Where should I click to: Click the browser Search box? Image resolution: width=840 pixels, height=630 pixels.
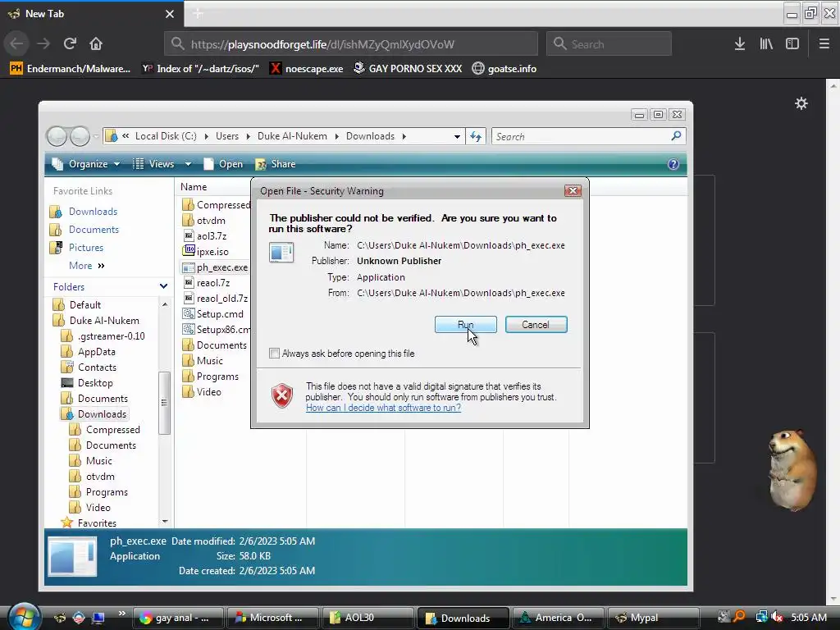tap(609, 44)
